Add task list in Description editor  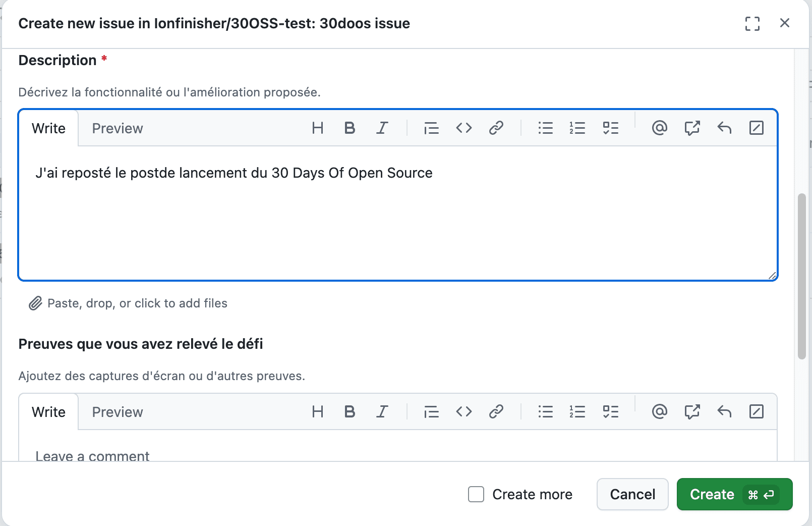tap(610, 128)
